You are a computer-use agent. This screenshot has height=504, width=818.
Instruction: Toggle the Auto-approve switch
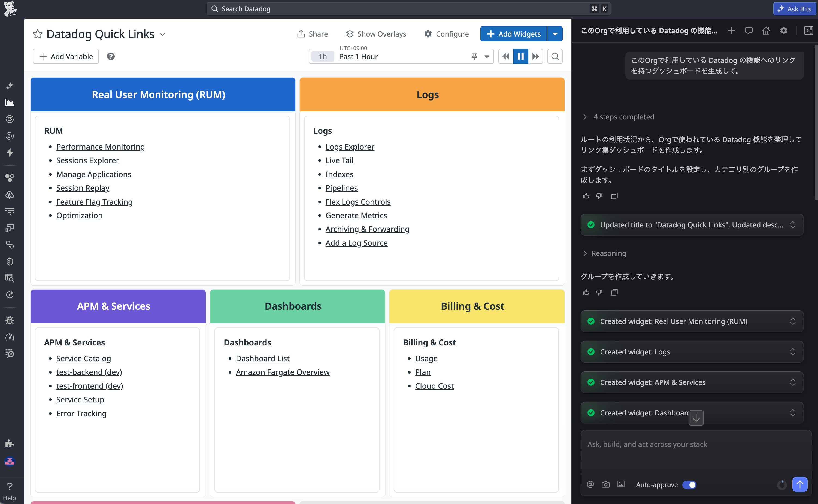point(689,485)
